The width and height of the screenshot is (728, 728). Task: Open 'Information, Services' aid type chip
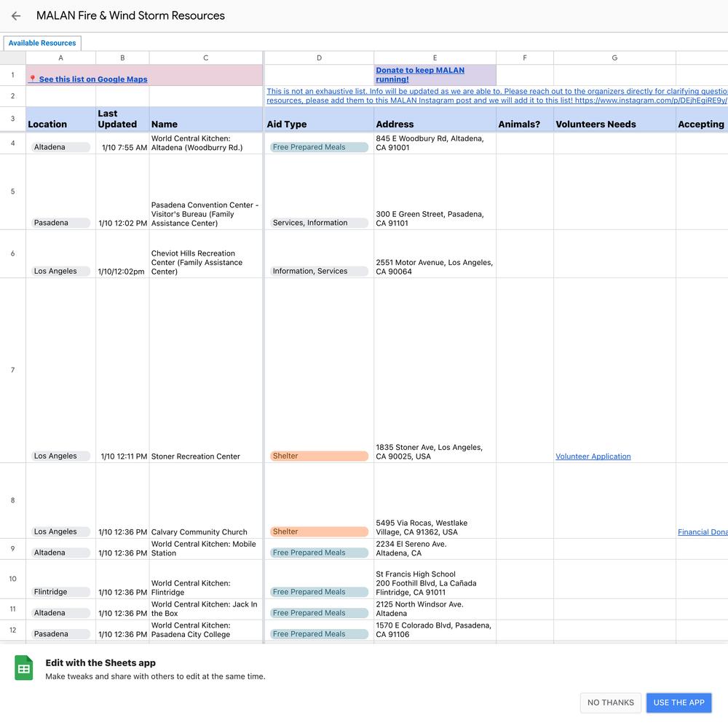[x=319, y=271]
